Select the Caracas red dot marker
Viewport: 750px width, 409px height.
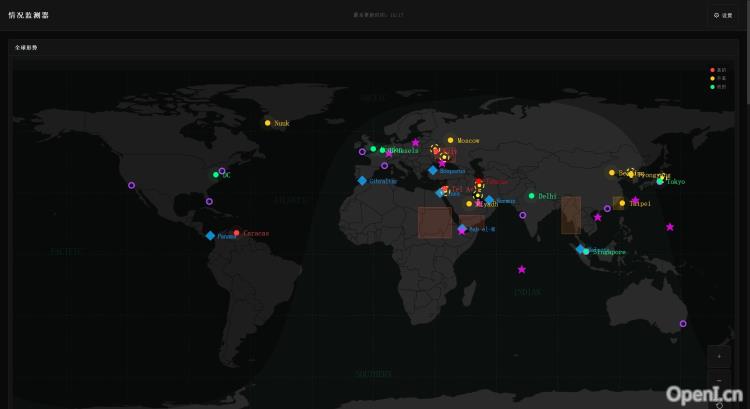(x=236, y=233)
